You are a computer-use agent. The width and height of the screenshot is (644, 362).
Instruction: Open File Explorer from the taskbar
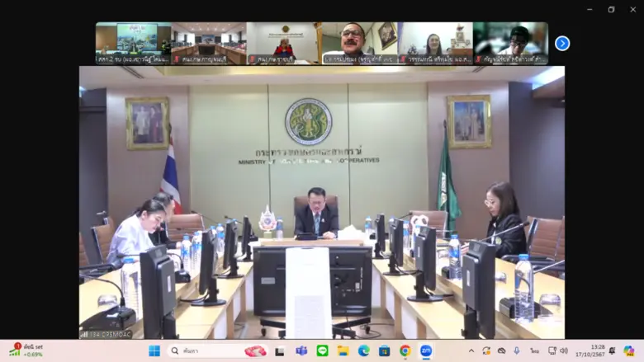pyautogui.click(x=343, y=351)
